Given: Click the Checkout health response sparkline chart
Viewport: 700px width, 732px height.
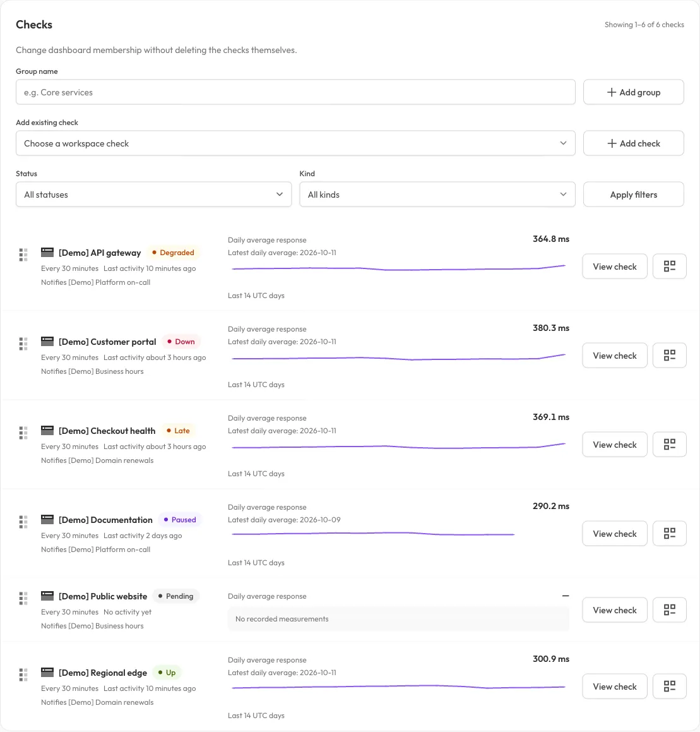Looking at the screenshot, I should pos(398,447).
